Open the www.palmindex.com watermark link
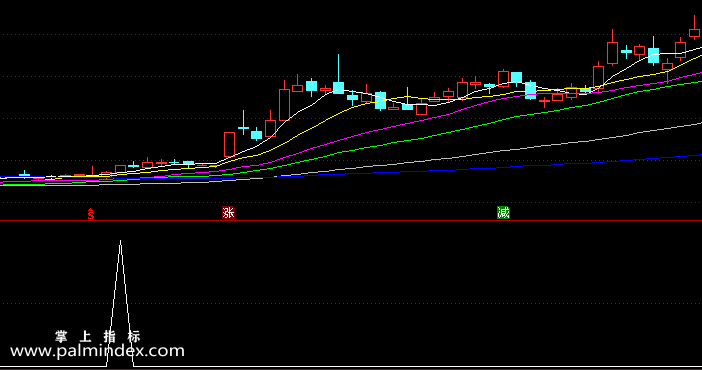Screen dimensions: 702x370 (97, 351)
